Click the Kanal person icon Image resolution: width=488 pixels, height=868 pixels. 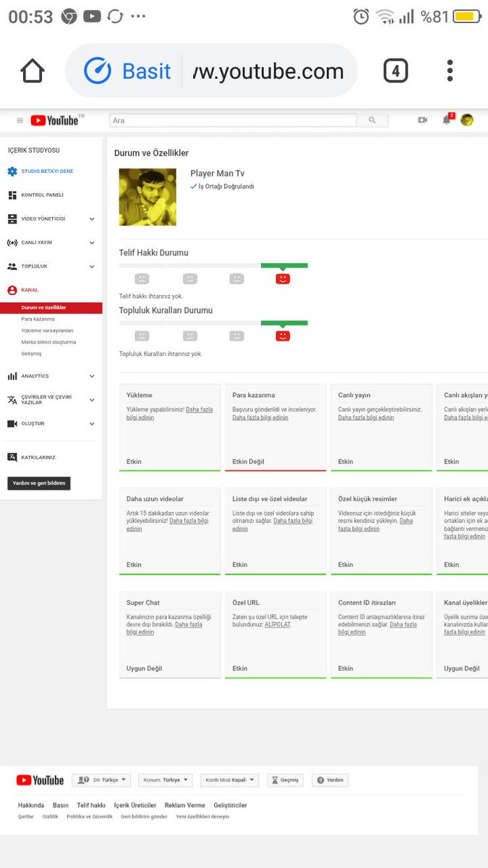coord(12,290)
